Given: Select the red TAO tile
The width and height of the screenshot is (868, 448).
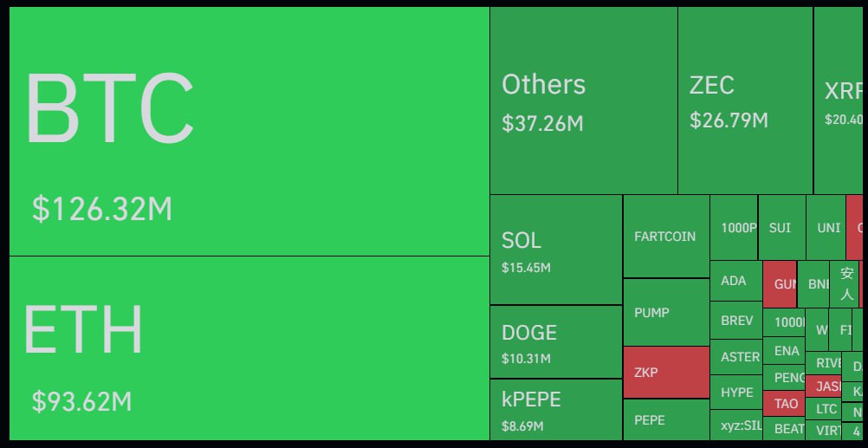Looking at the screenshot, I should tap(784, 403).
